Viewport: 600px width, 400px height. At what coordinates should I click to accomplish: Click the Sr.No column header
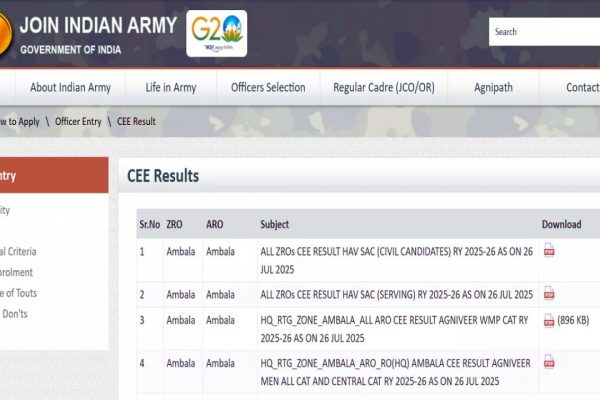pos(150,224)
